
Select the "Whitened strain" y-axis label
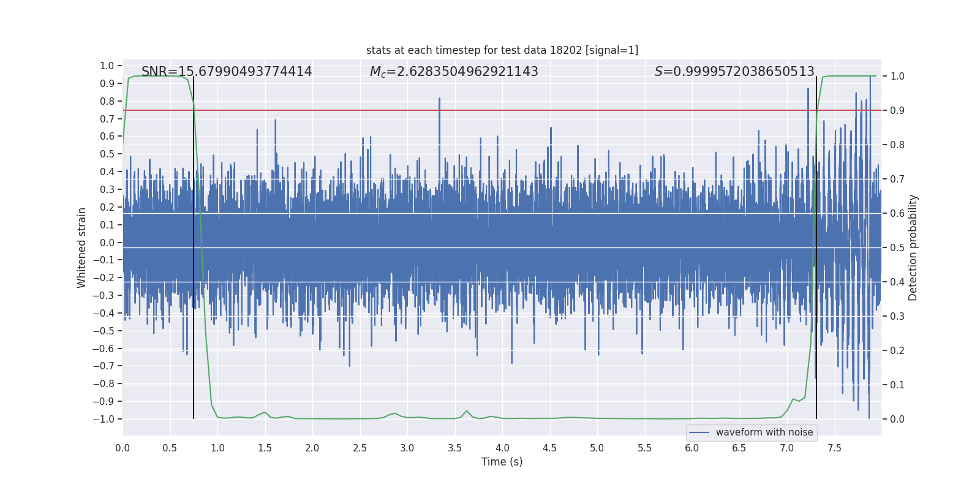pyautogui.click(x=82, y=247)
